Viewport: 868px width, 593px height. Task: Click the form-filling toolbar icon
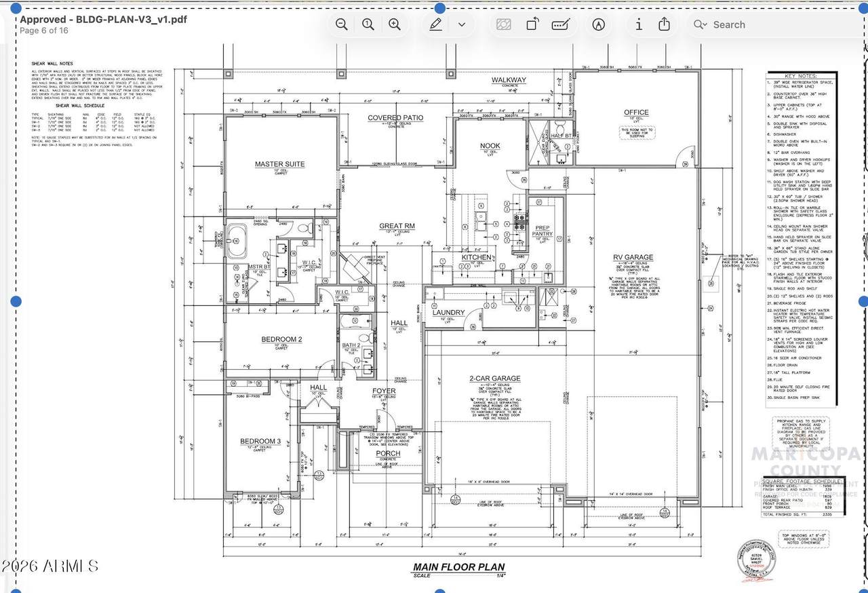[x=559, y=24]
